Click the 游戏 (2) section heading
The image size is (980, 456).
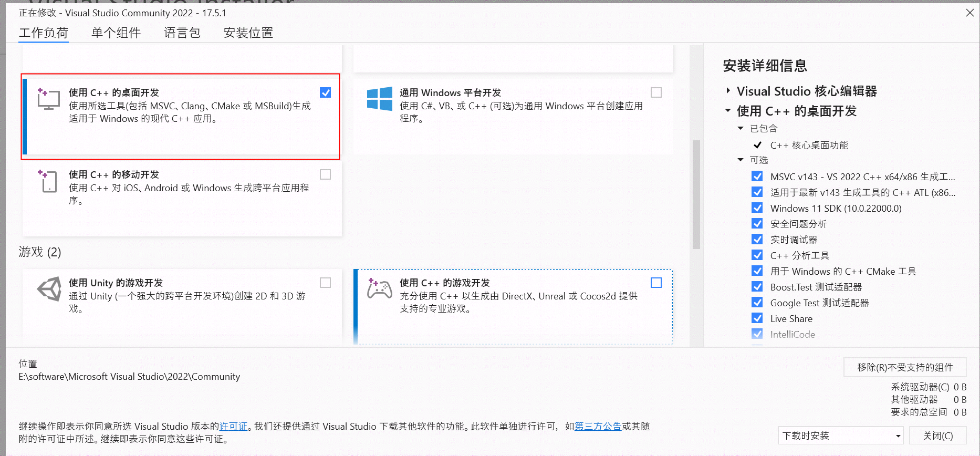(x=40, y=252)
